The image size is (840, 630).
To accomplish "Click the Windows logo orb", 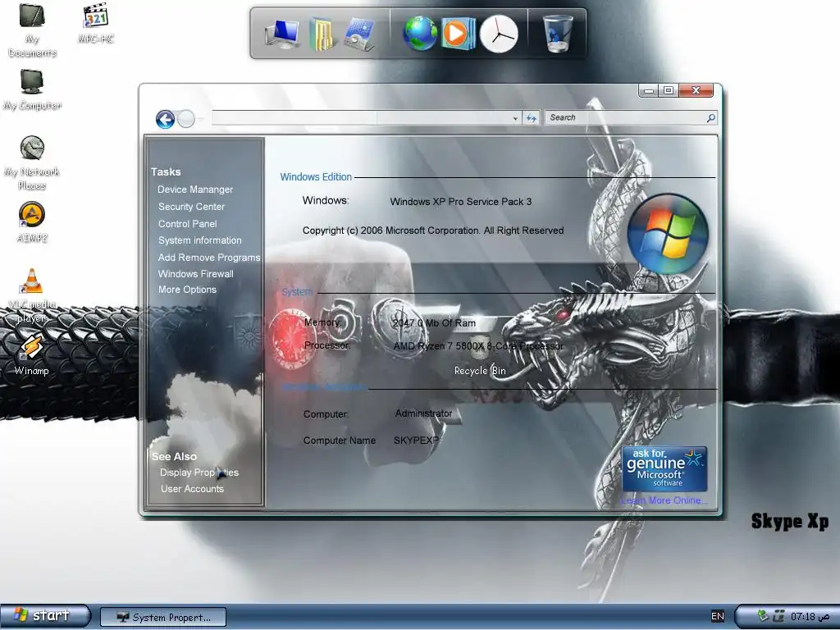I will [668, 234].
